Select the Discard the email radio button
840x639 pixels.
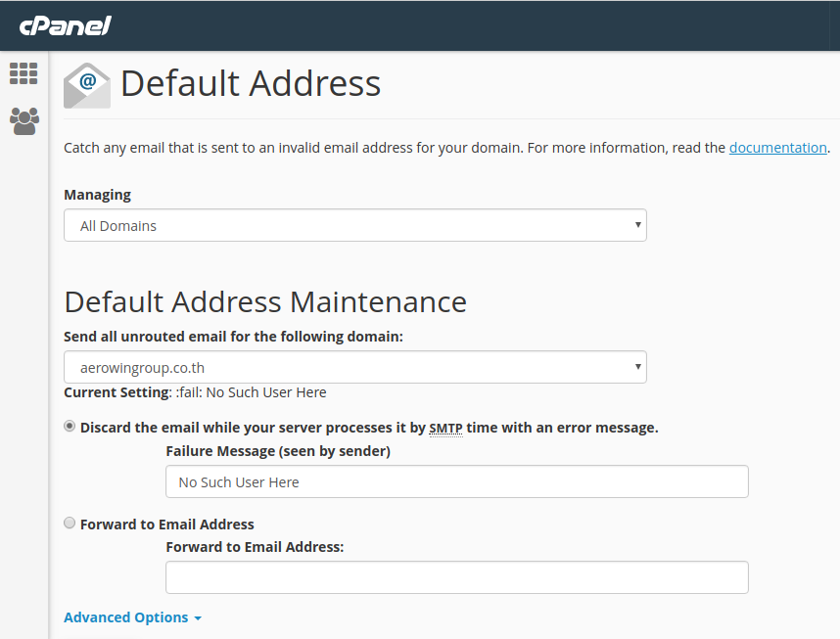click(x=70, y=427)
